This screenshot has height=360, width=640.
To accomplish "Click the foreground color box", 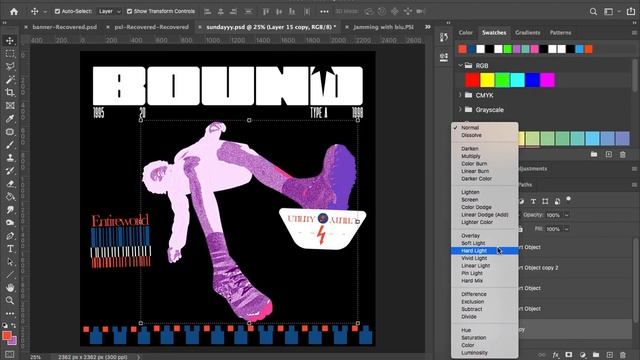I will click(x=7, y=336).
